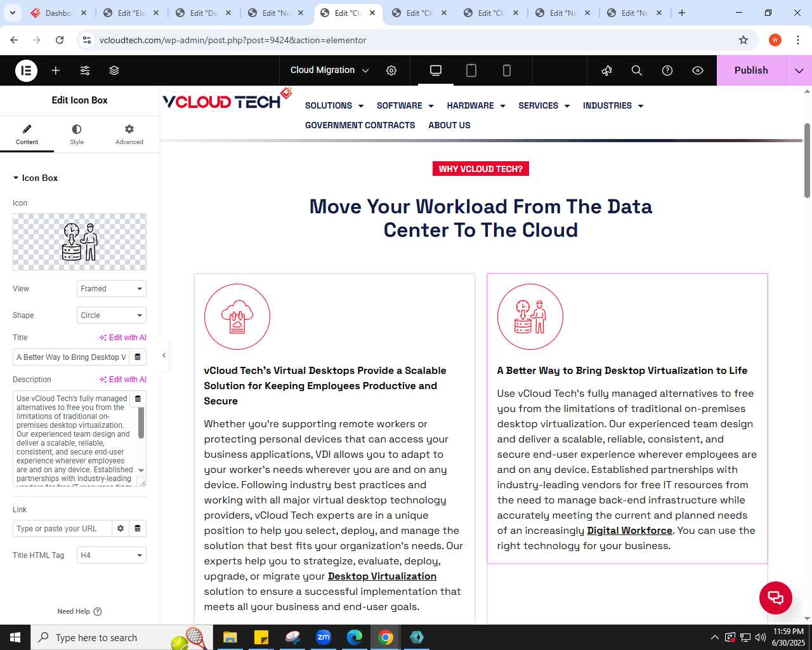The width and height of the screenshot is (812, 650).
Task: Choose a new icon in the preview
Action: (79, 242)
